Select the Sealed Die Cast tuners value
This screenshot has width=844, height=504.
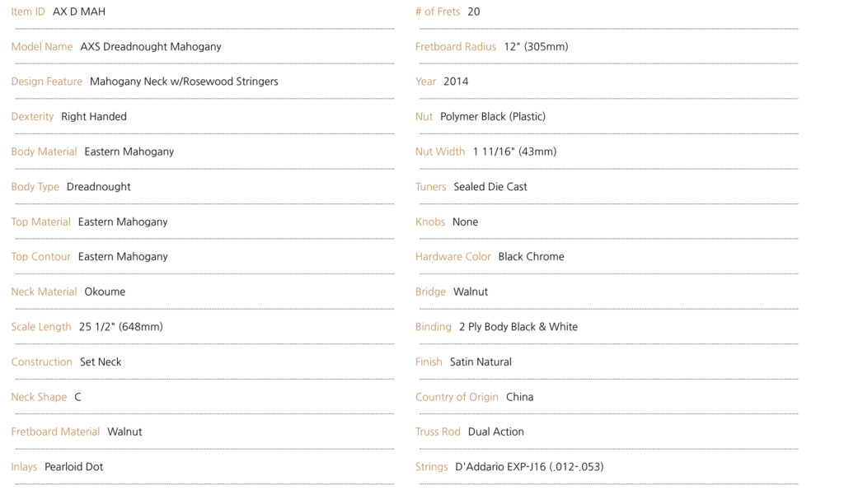coord(490,187)
